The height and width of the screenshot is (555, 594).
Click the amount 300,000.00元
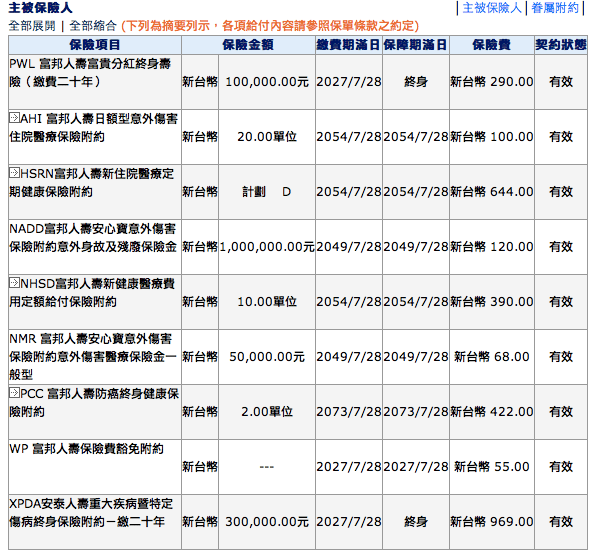(267, 522)
